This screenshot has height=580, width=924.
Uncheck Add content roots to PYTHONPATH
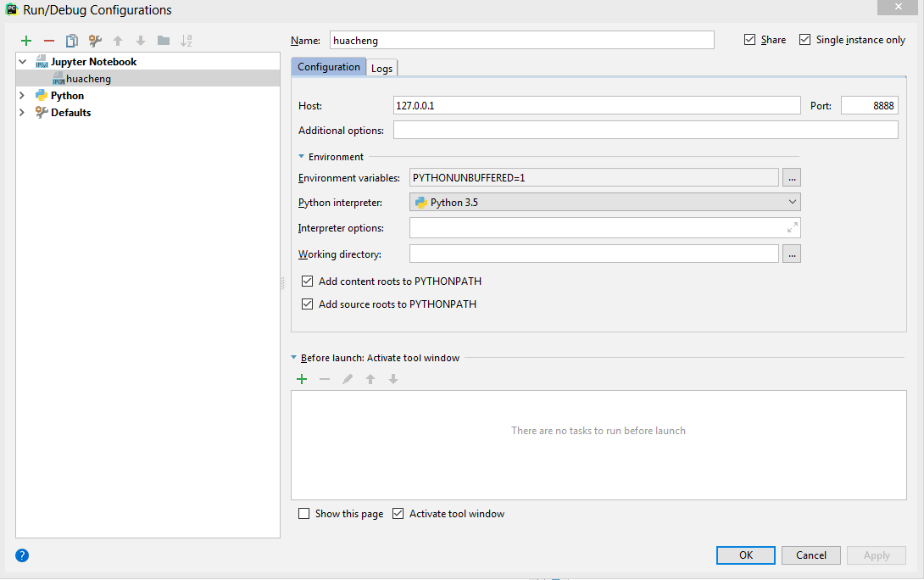(x=307, y=281)
